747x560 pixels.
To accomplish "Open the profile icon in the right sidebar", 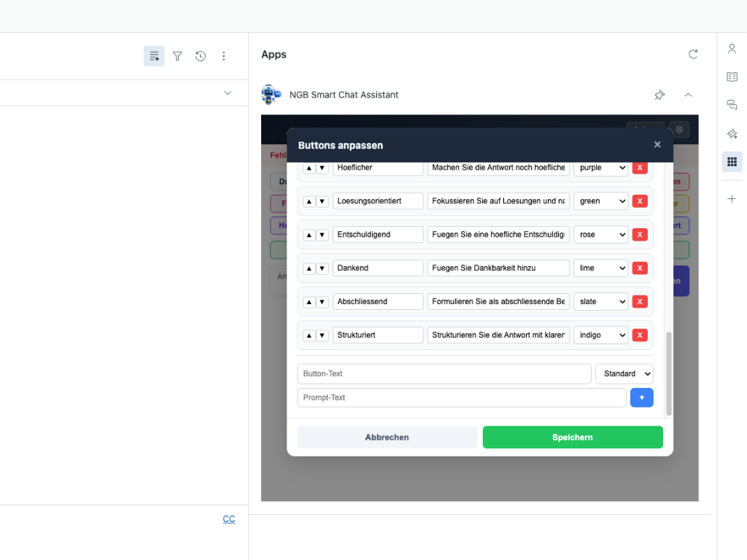I will coord(732,48).
